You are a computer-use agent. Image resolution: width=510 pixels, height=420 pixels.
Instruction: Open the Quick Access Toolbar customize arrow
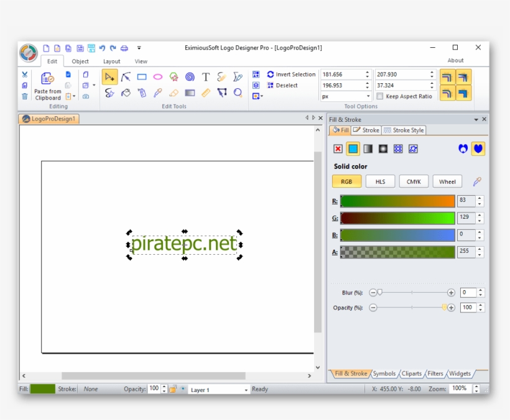point(139,48)
